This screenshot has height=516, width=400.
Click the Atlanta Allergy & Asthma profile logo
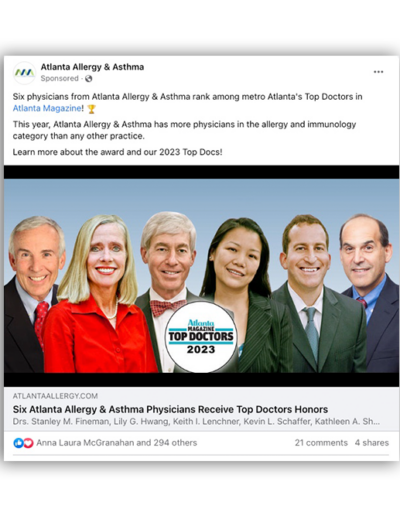24,73
